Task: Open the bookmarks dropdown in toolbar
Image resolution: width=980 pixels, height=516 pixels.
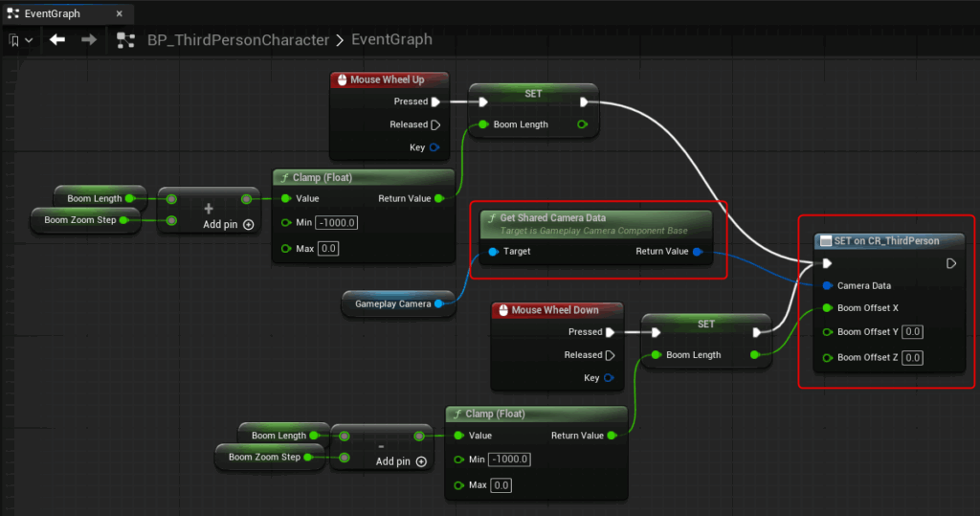Action: (21, 40)
